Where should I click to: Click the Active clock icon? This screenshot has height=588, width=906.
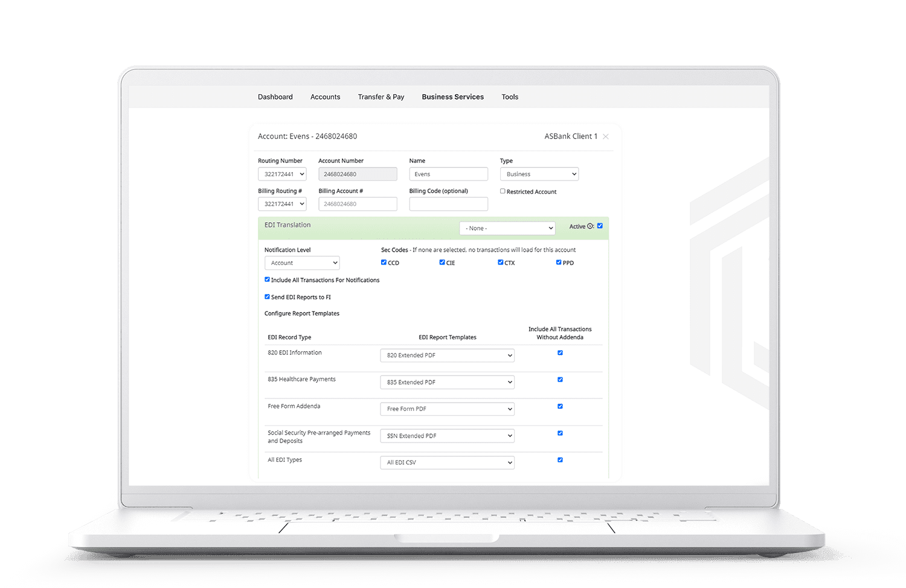590,226
